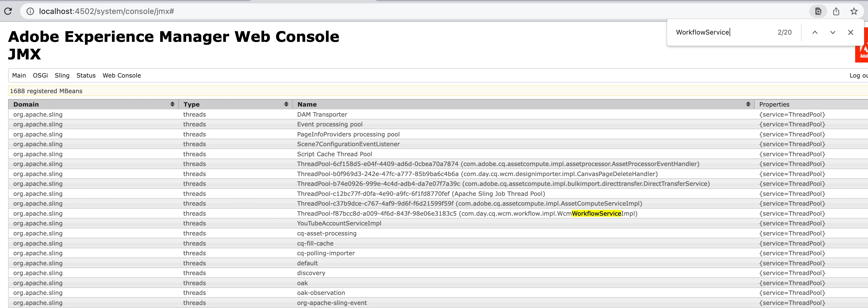
Task: Open the Status menu
Action: tap(86, 76)
